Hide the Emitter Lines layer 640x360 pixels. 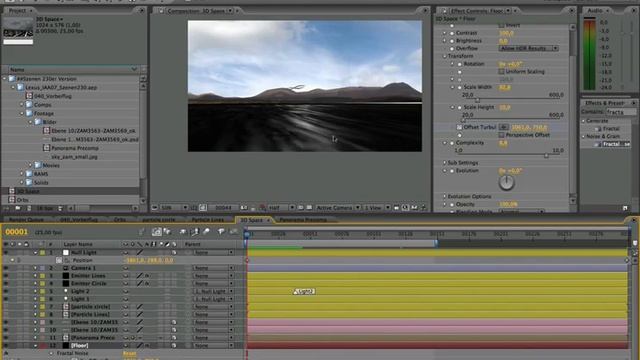pos(6,276)
